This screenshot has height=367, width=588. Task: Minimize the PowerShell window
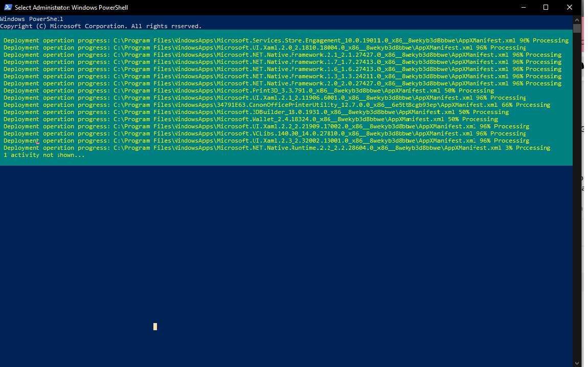pyautogui.click(x=524, y=7)
